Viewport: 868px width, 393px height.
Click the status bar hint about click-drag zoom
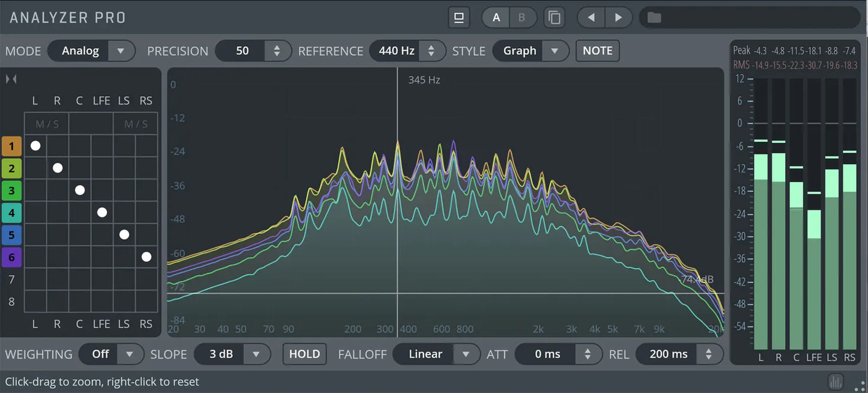(102, 382)
